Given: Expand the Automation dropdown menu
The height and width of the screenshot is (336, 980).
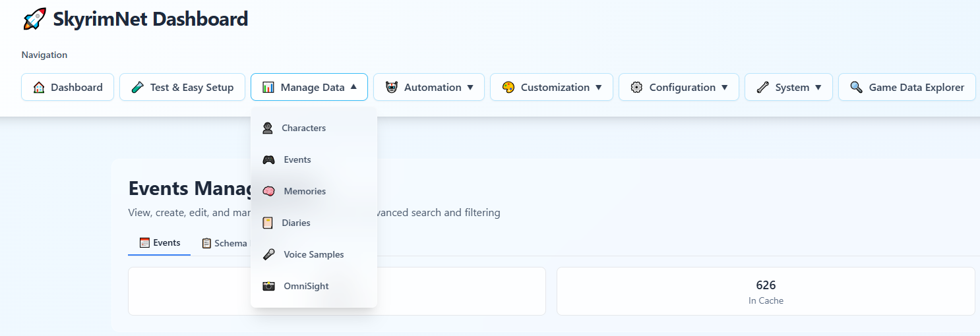Looking at the screenshot, I should 429,87.
